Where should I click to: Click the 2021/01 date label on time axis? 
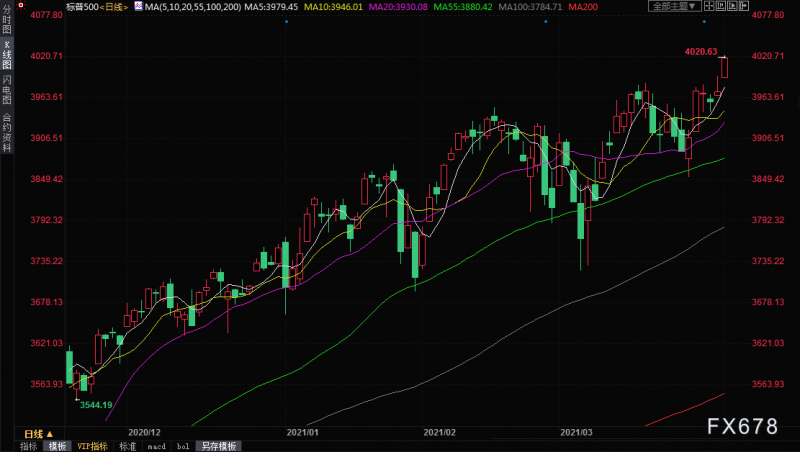303,432
